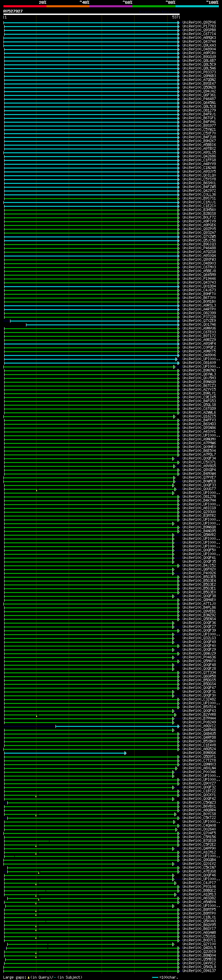Click the orange ~40% identity legend segment
This screenshot has width=222, height=980.
click(x=68, y=7)
